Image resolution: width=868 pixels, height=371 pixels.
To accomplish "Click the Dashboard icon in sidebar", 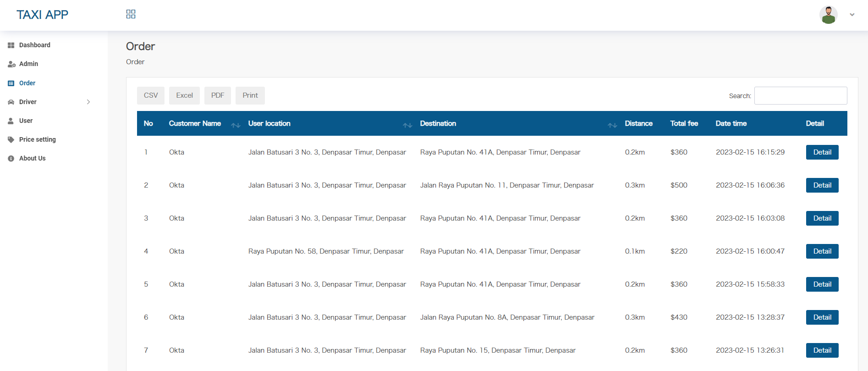I will tap(11, 45).
